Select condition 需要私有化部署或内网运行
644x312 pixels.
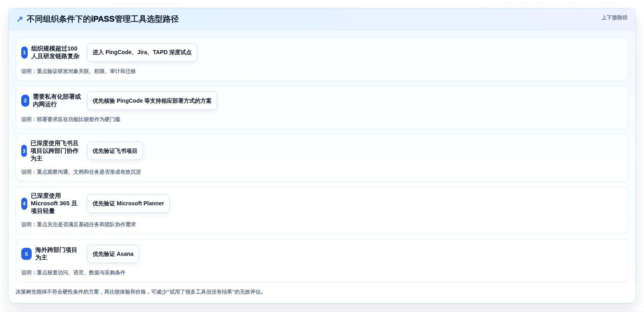[x=57, y=101]
